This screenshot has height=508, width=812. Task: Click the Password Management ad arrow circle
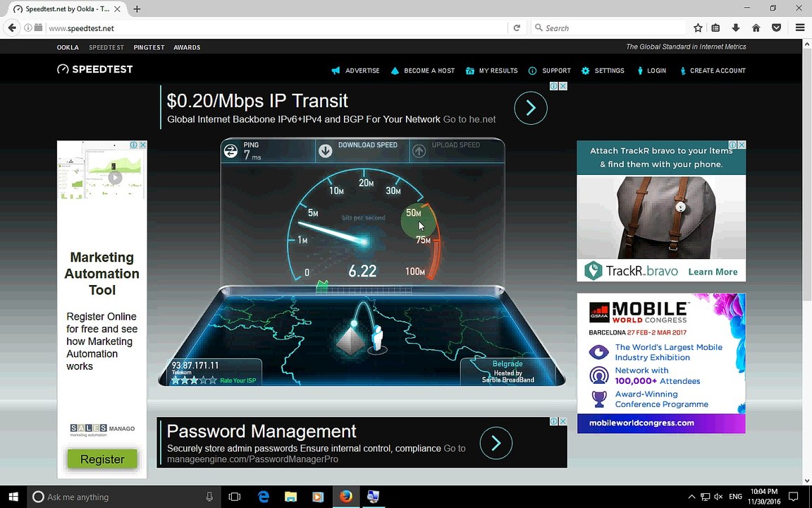pos(496,442)
